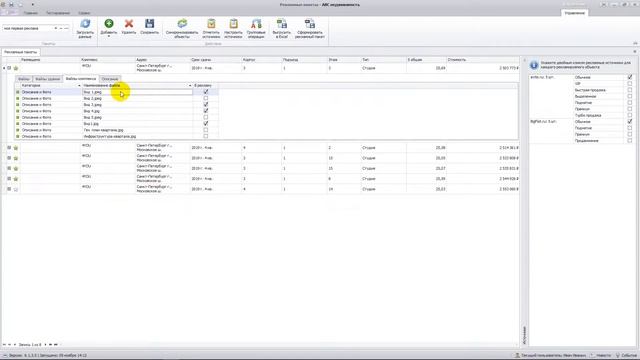This screenshot has height=360, width=640.
Task: Click the blue info icon in the right panel
Action: coord(534,65)
